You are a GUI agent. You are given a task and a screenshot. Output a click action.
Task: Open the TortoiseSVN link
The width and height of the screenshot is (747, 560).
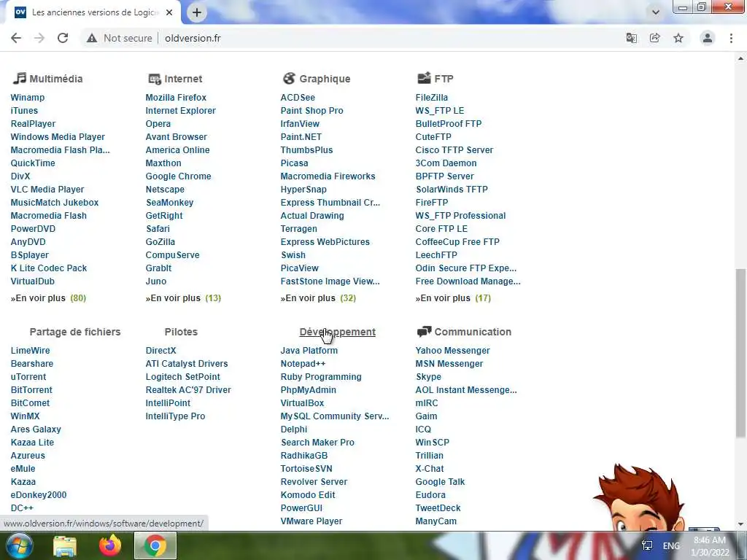306,469
